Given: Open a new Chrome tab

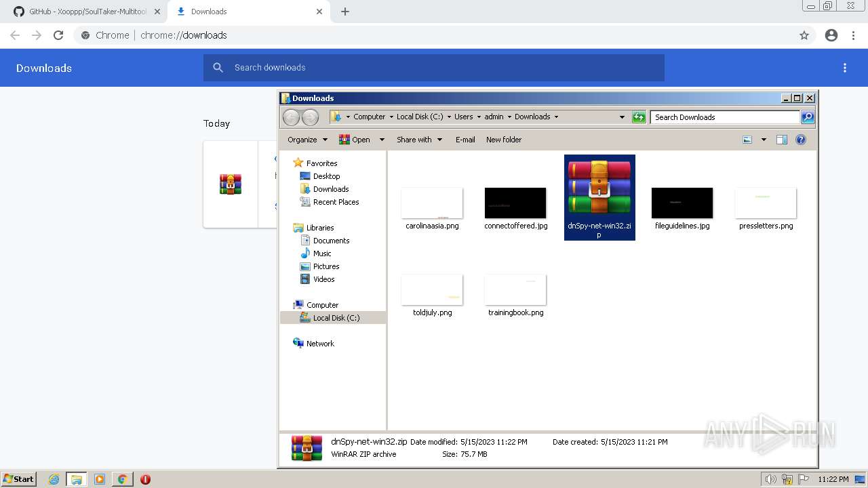Looking at the screenshot, I should 345,12.
